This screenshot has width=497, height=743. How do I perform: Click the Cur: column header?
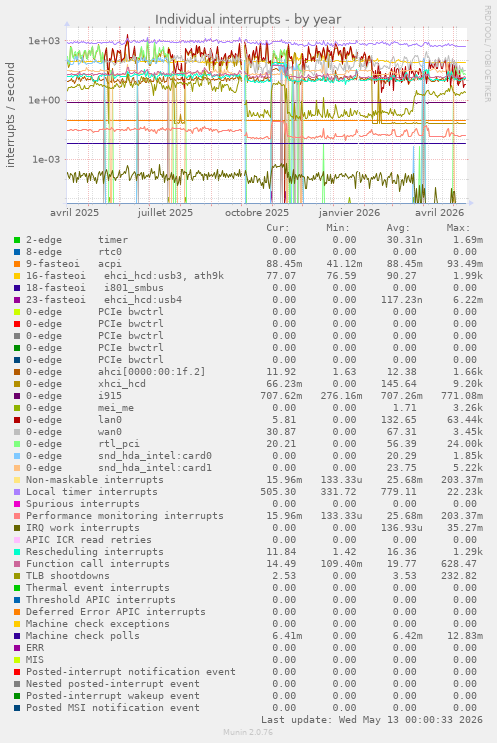278,228
